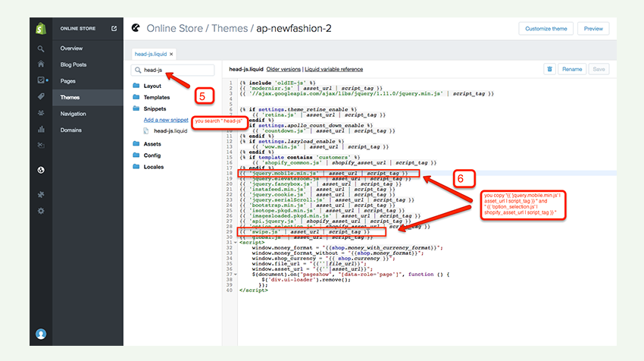Click the Save button
Viewport: 644px width, 361px height.
[599, 69]
